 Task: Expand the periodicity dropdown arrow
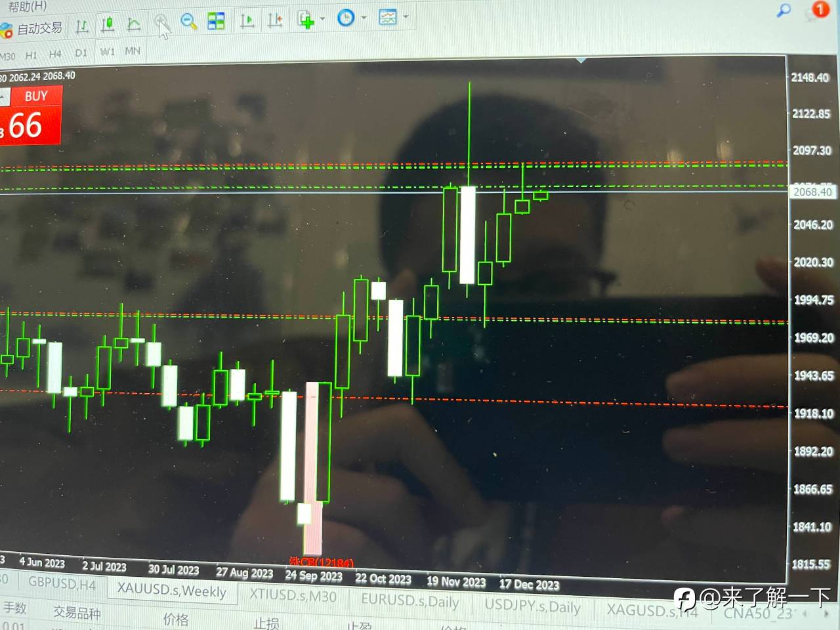(364, 18)
